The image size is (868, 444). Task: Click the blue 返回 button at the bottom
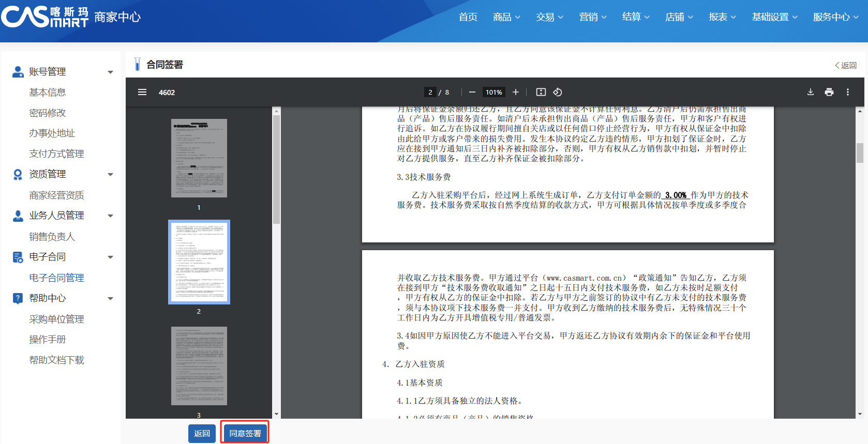(x=202, y=433)
